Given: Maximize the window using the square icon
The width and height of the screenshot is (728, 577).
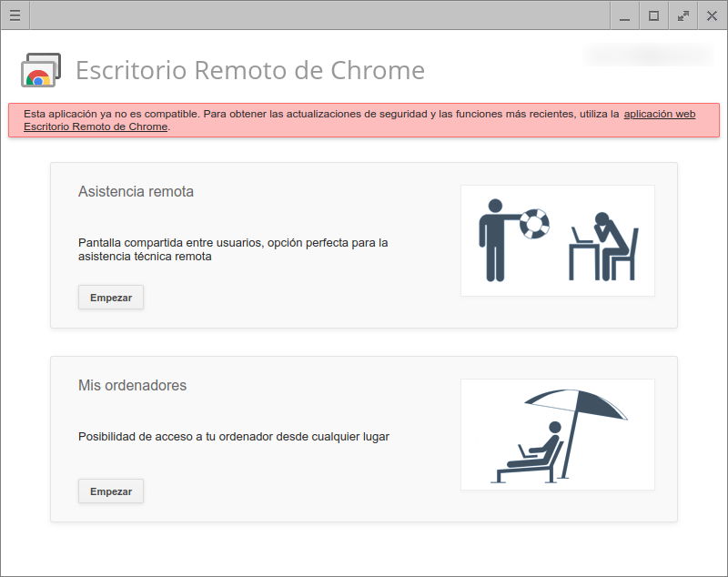Looking at the screenshot, I should pyautogui.click(x=653, y=15).
